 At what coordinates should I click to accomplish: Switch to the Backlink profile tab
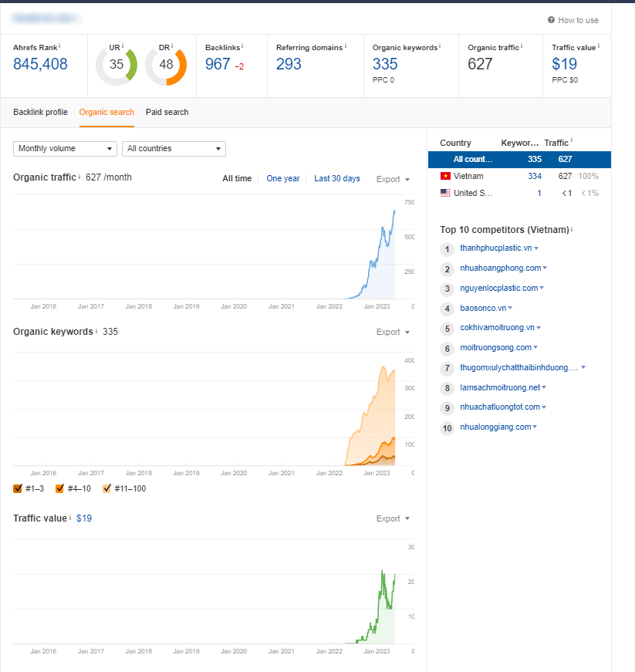(x=40, y=113)
